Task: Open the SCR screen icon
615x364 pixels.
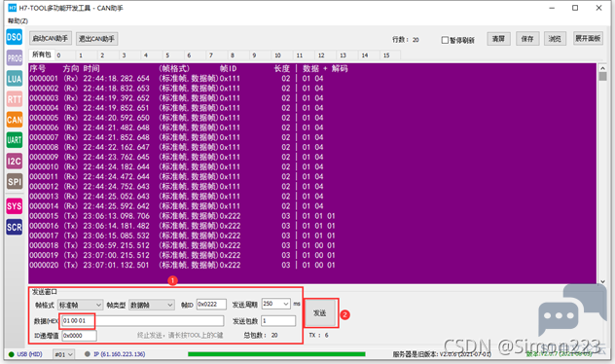Action: coord(15,227)
